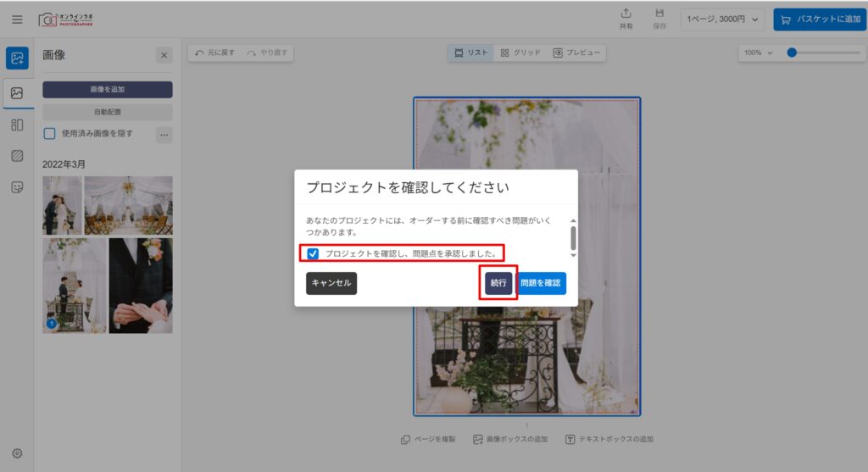Open the stickers panel in the sidebar

(x=17, y=187)
